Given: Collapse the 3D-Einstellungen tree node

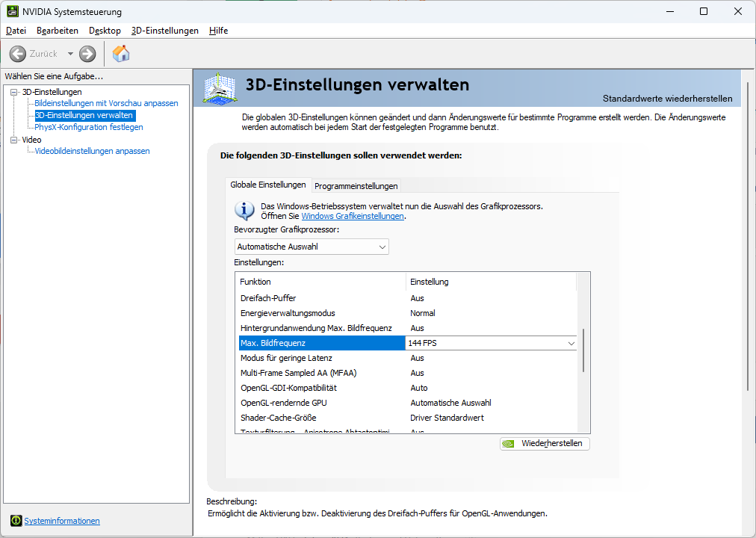Looking at the screenshot, I should click(14, 92).
